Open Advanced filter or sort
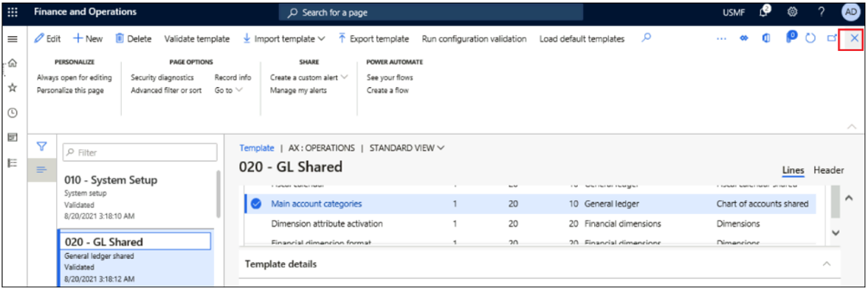868x290 pixels. point(166,90)
